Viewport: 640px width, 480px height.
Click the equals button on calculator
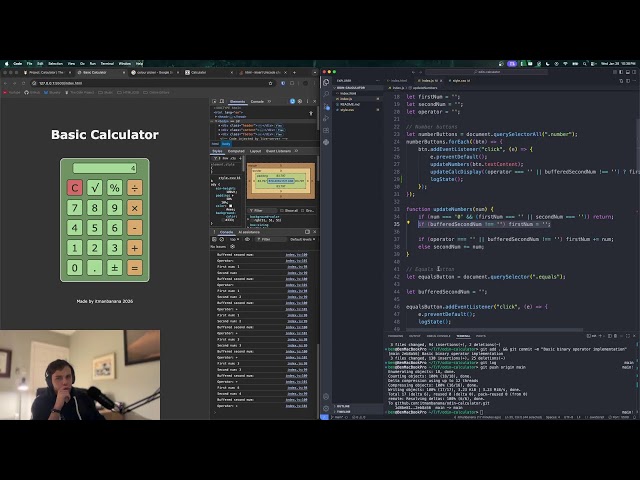135,268
